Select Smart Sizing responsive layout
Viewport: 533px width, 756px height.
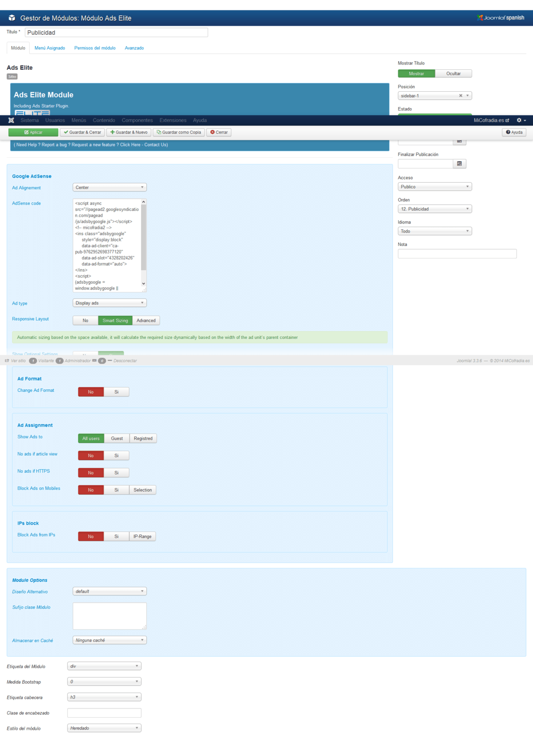tap(115, 321)
